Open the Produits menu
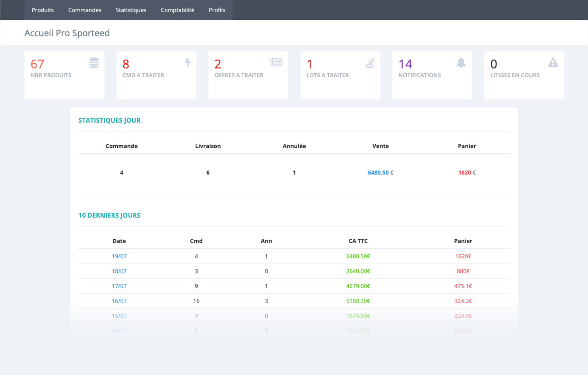Viewport: 588px width, 375px height. (43, 10)
